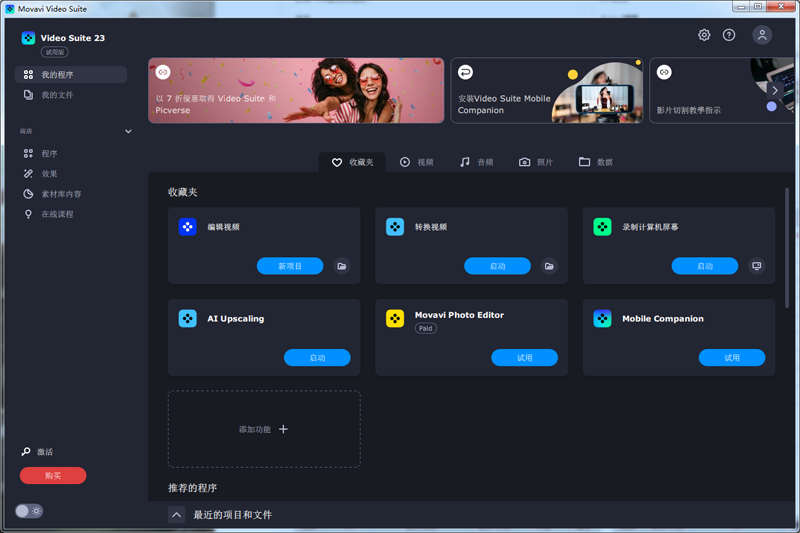Switch to the 视频 tab

[416, 162]
